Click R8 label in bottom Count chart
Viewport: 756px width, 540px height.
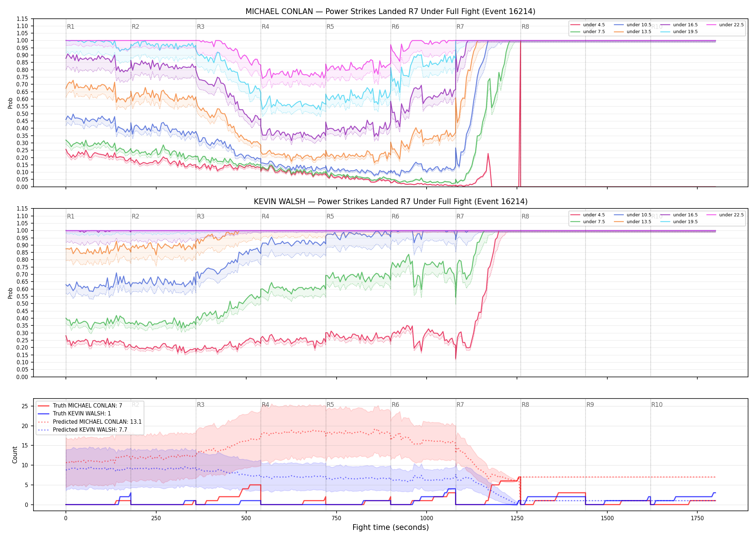[525, 405]
